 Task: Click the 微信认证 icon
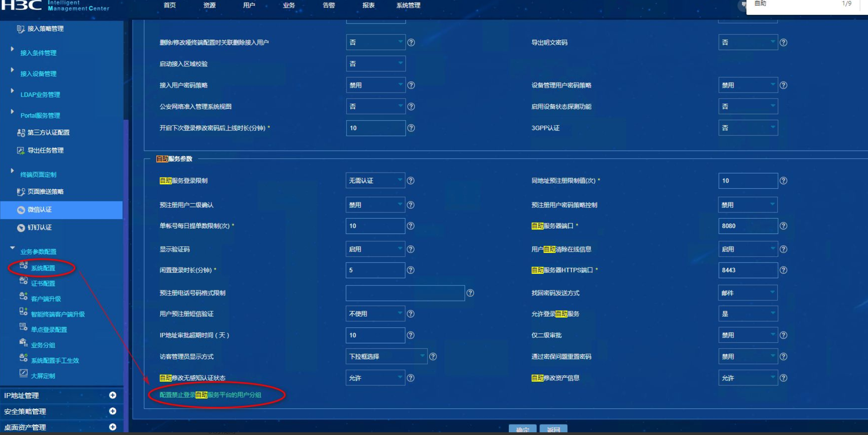click(21, 210)
